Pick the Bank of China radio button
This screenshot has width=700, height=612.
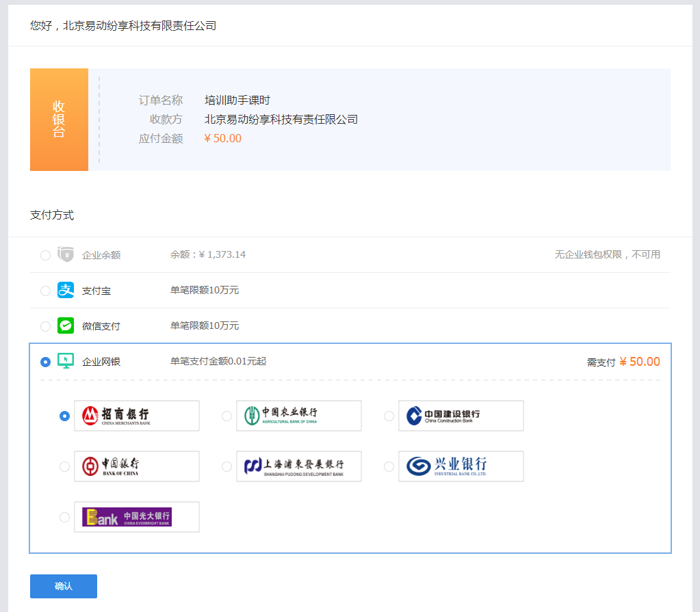65,466
